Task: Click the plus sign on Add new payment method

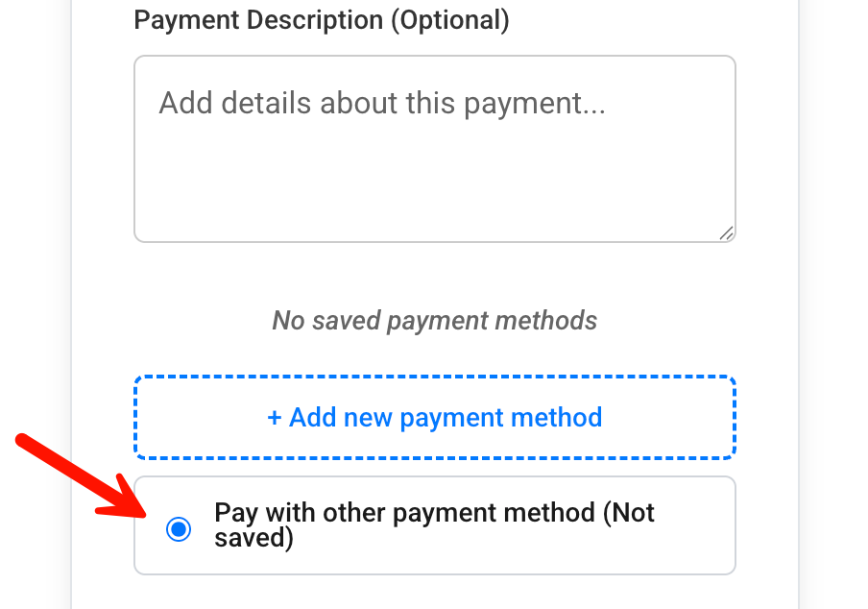Action: [275, 418]
